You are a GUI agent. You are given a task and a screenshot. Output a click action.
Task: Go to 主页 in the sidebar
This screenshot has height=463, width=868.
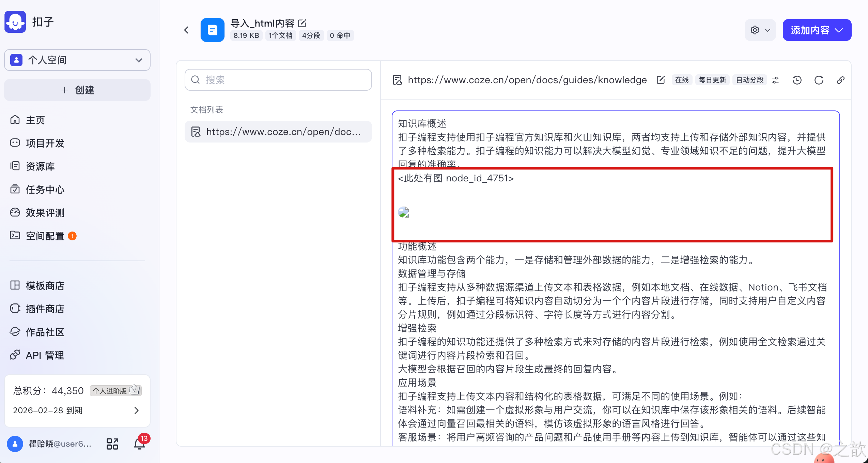pos(35,120)
